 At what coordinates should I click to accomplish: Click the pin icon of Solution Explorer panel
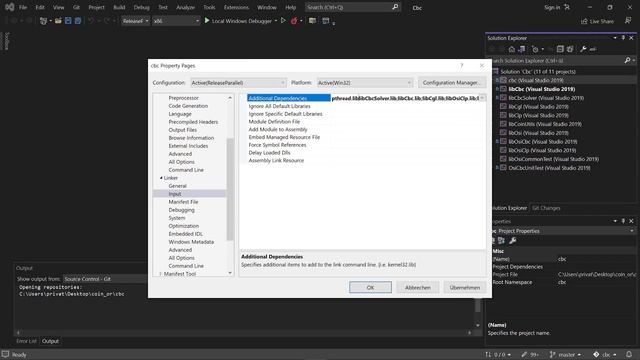[623, 38]
